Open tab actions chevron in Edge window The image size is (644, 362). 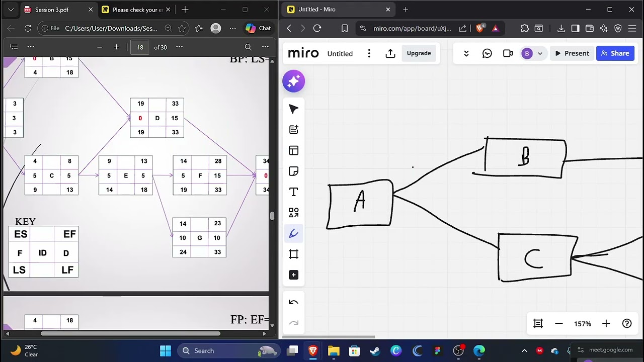pyautogui.click(x=11, y=10)
